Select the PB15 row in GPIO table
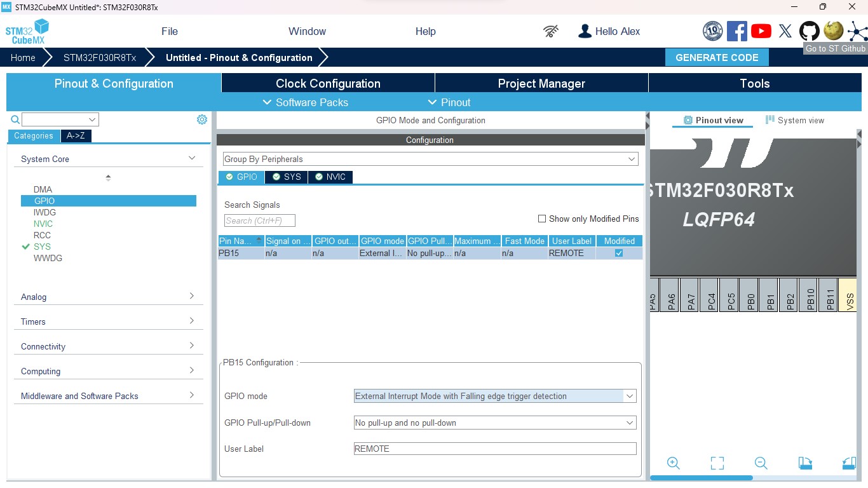 [x=430, y=253]
